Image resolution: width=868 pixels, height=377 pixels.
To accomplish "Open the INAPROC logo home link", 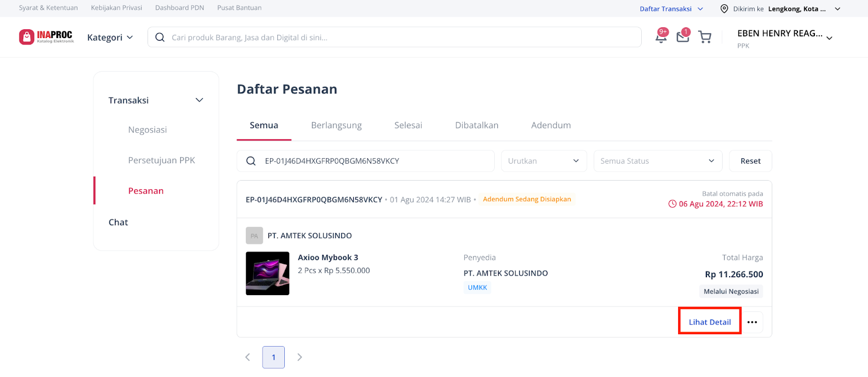I will (x=46, y=37).
